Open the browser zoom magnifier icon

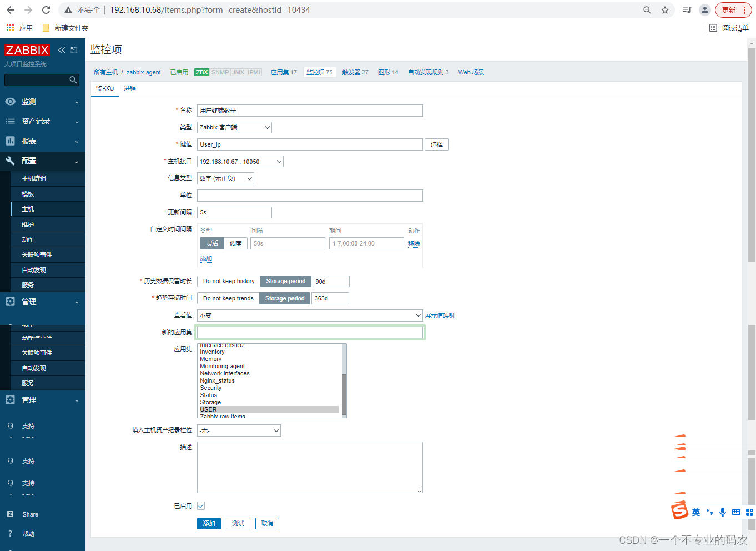pos(647,10)
